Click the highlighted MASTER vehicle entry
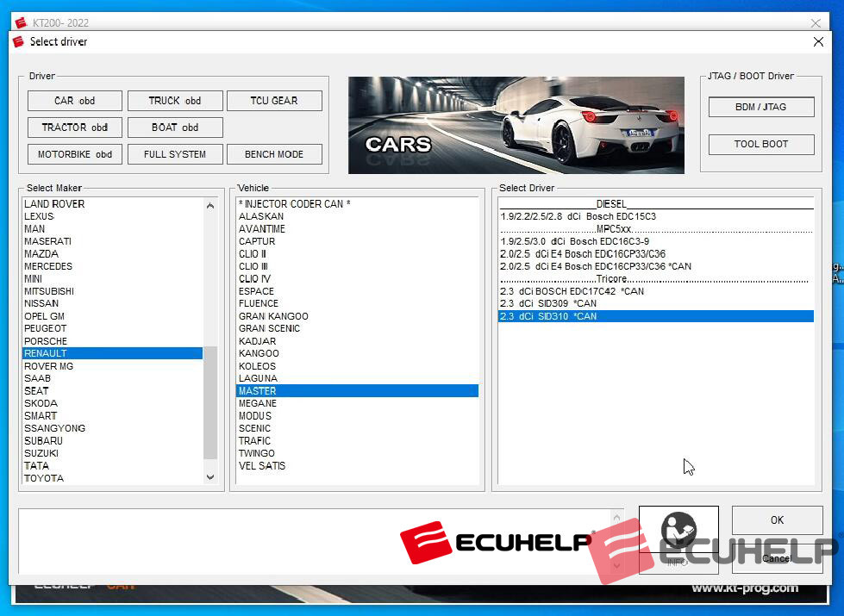Image resolution: width=844 pixels, height=616 pixels. (x=357, y=391)
